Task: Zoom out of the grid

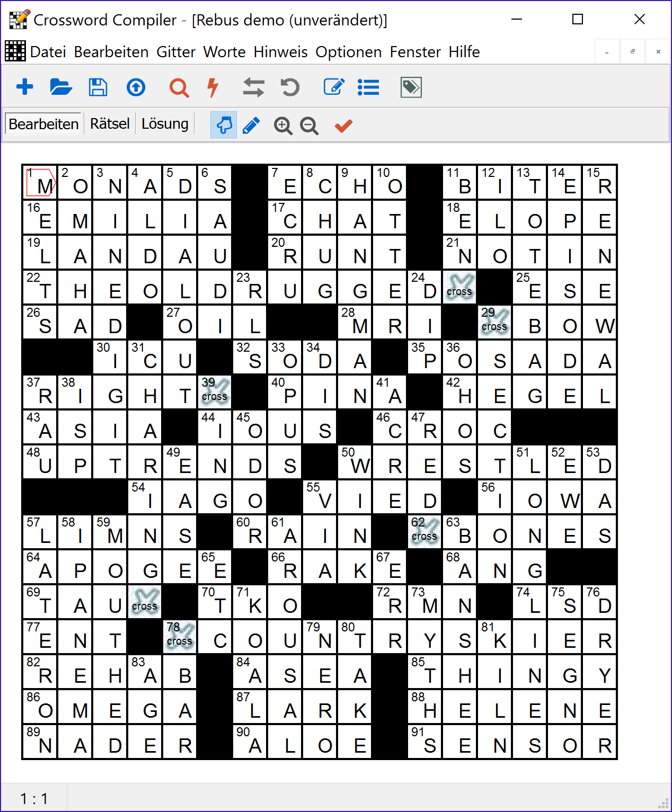Action: coord(310,126)
